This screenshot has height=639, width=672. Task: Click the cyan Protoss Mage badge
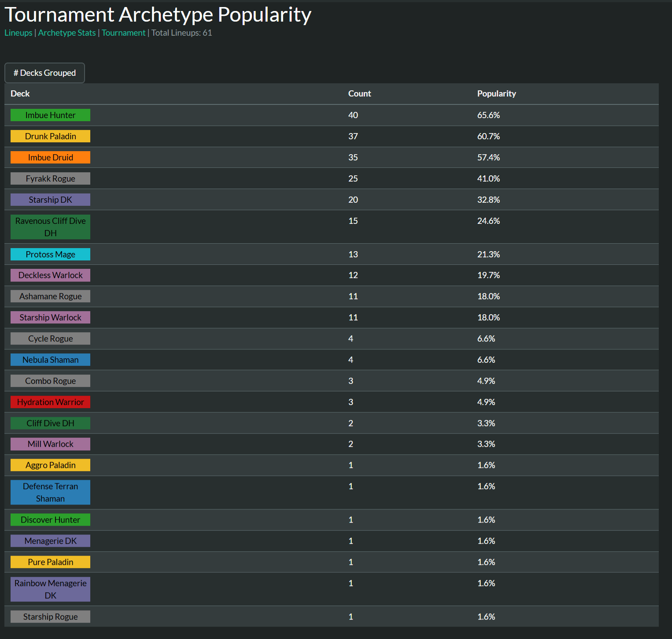tap(50, 255)
